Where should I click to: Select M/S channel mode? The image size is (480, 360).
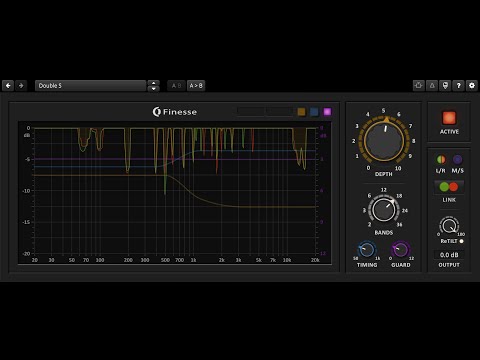pos(457,160)
